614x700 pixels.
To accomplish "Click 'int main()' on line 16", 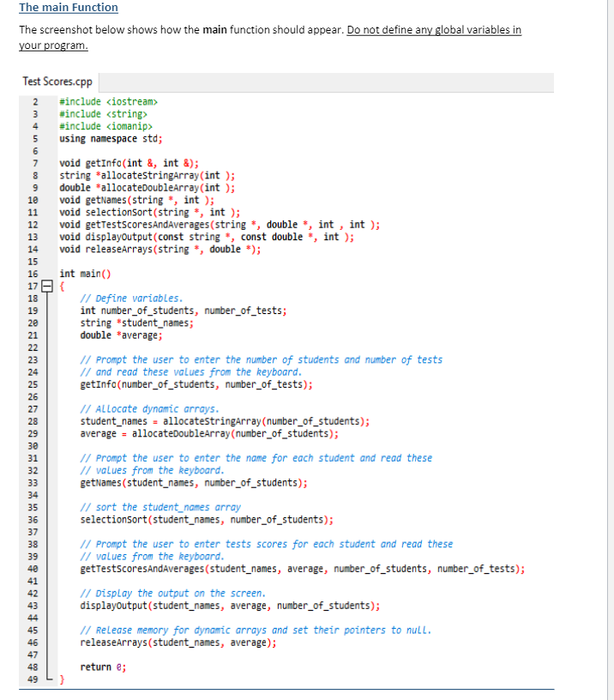I will pos(85,274).
